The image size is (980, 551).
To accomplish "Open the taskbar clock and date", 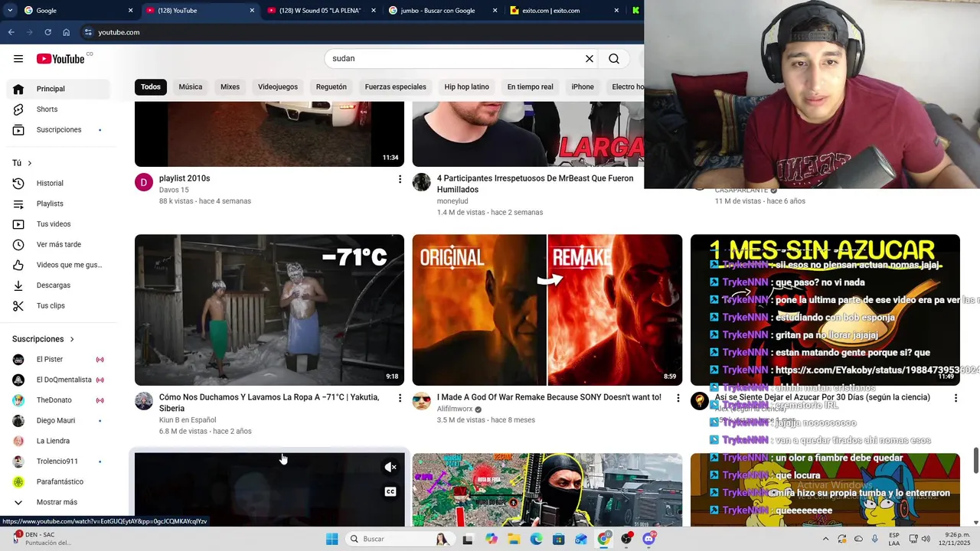I will [957, 539].
